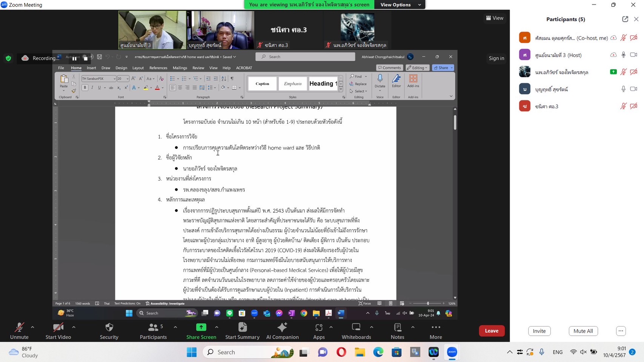This screenshot has width=644, height=362.
Task: Open the Layout tab in Word
Action: click(138, 68)
